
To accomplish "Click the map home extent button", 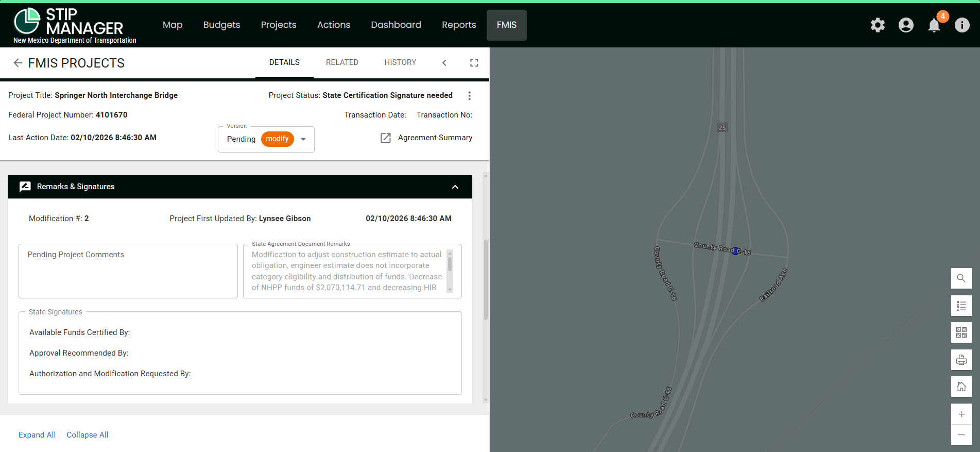I will pyautogui.click(x=961, y=387).
